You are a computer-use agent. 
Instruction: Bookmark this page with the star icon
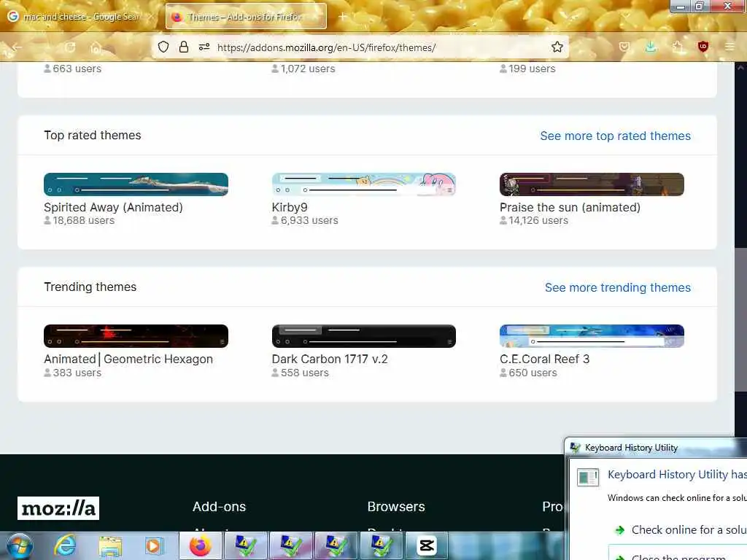(x=557, y=47)
